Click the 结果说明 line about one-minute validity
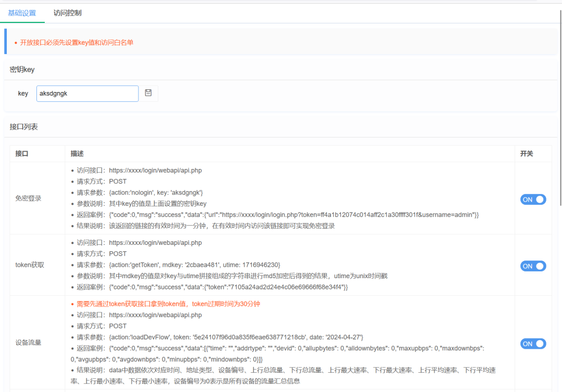 click(206, 226)
